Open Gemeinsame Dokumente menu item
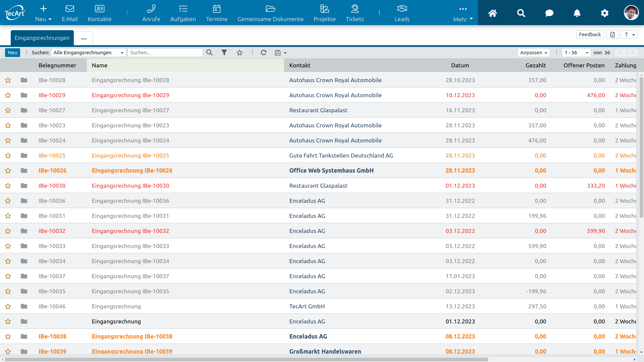This screenshot has height=362, width=644. pos(270,13)
